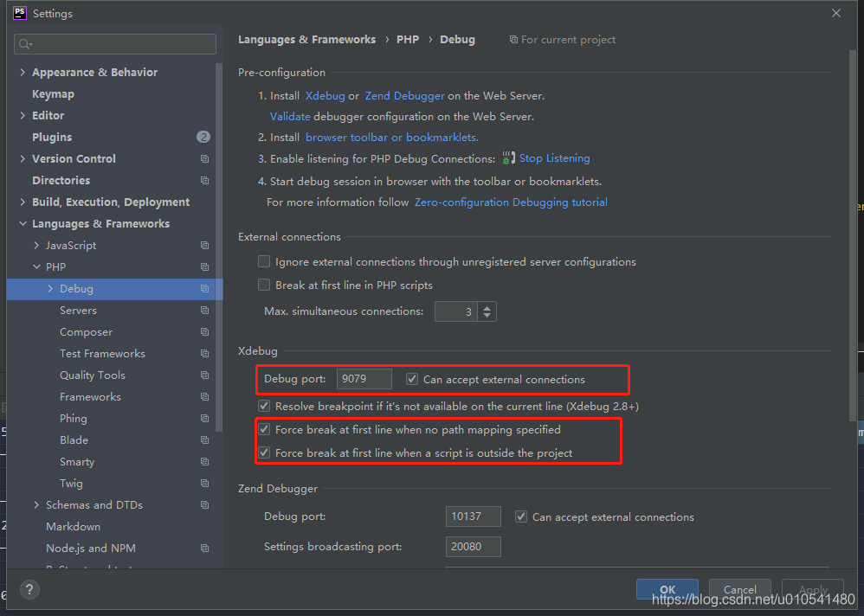Expand Version Control section

[x=22, y=158]
